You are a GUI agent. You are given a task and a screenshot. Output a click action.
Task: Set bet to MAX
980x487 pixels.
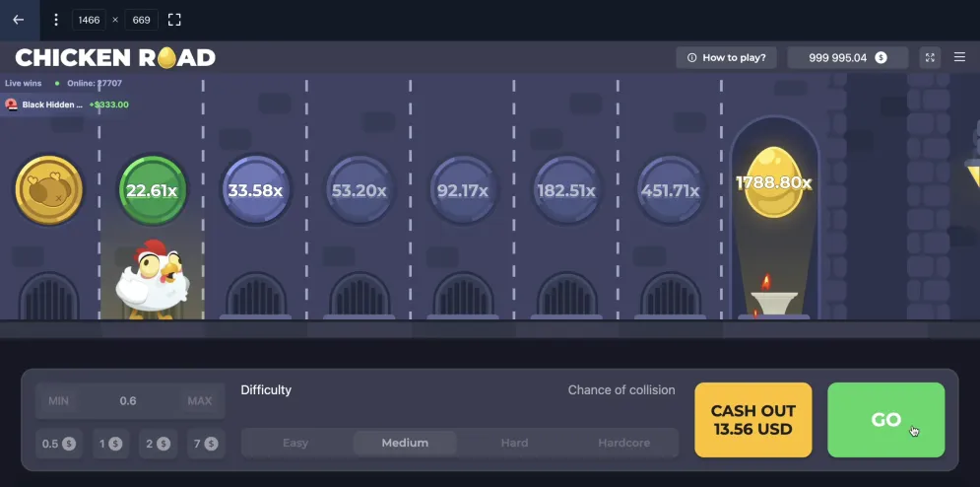(x=200, y=400)
